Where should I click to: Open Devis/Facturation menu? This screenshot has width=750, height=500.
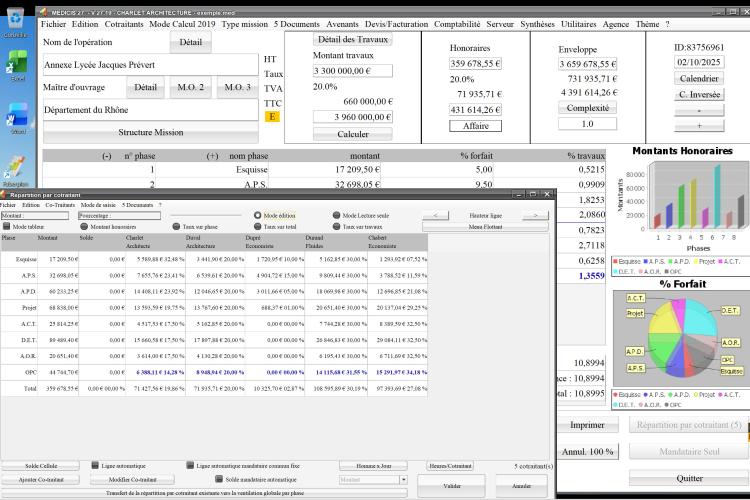(397, 24)
